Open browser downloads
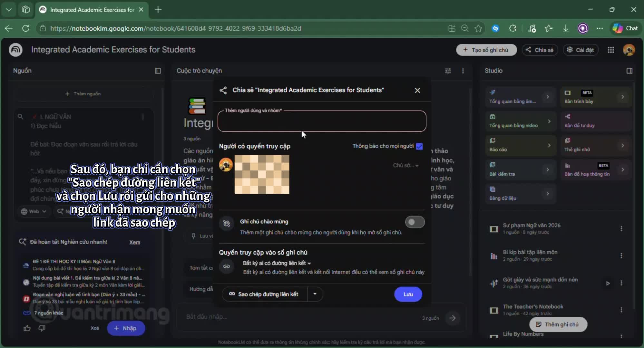 [x=566, y=28]
